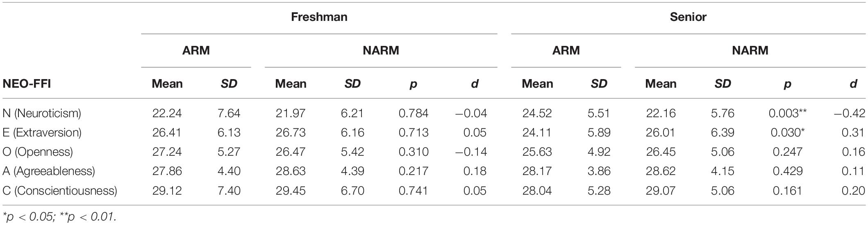Click the E (Extraversion) row label
This screenshot has width=868, height=225.
coord(42,132)
